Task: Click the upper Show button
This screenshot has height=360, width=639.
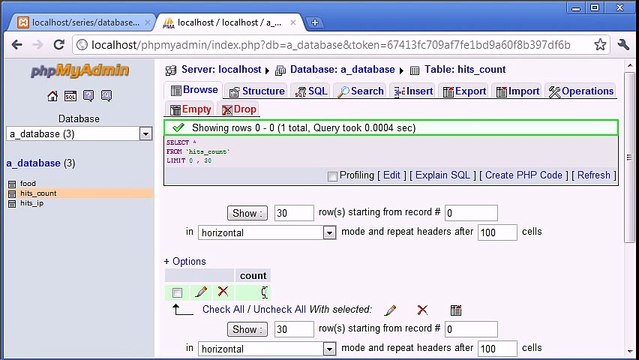Action: pos(247,213)
